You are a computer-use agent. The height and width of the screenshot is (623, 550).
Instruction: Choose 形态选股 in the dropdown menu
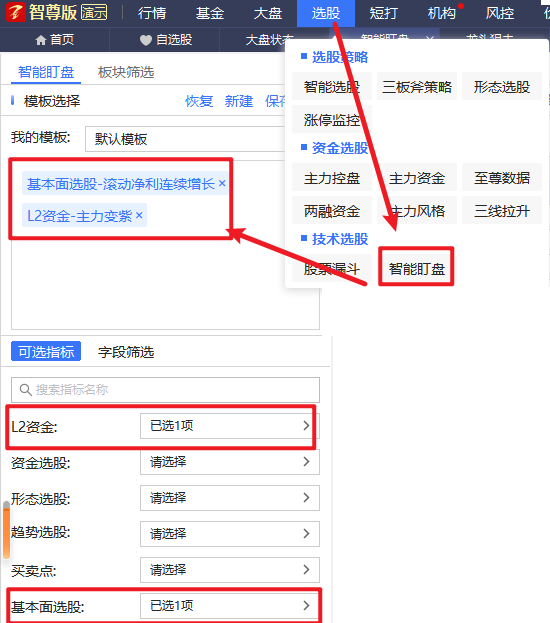point(502,86)
